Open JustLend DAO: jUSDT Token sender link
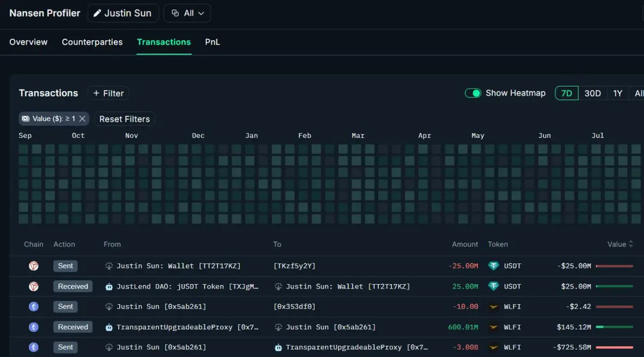Screen dimensions: 644x357 pos(187,286)
